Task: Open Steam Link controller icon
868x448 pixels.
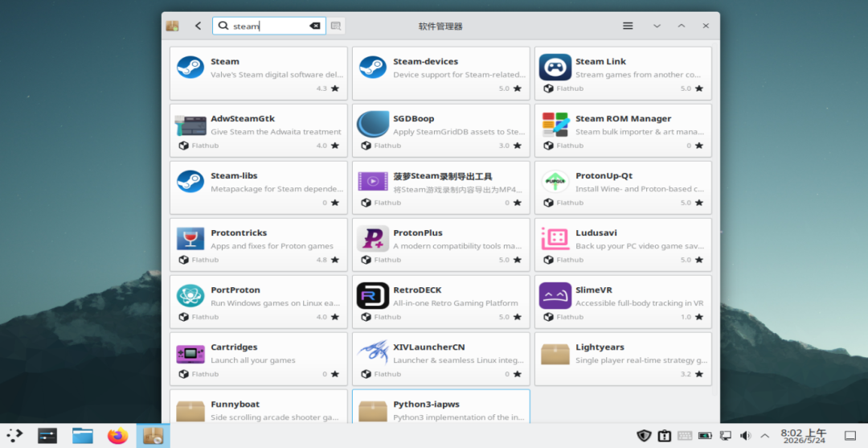Action: coord(555,67)
